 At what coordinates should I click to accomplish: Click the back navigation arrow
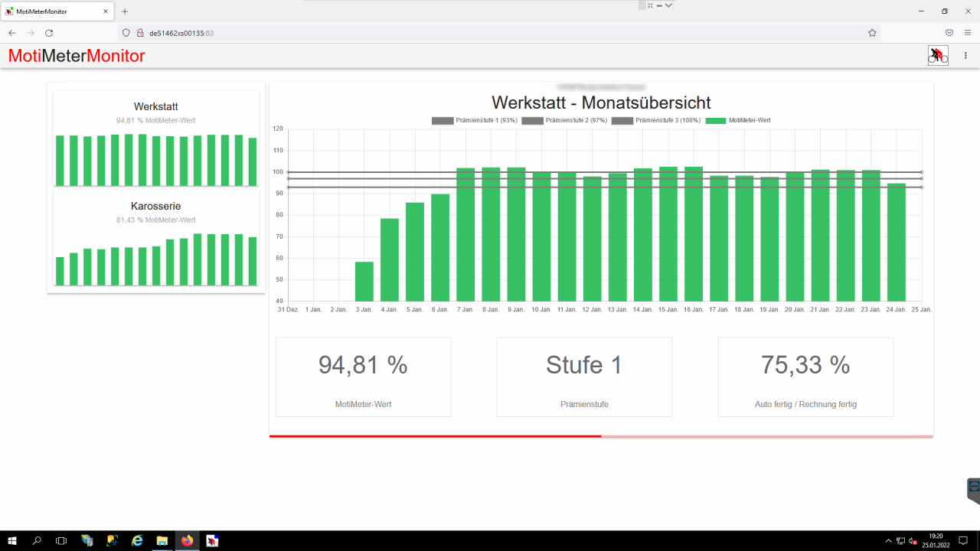[x=11, y=33]
